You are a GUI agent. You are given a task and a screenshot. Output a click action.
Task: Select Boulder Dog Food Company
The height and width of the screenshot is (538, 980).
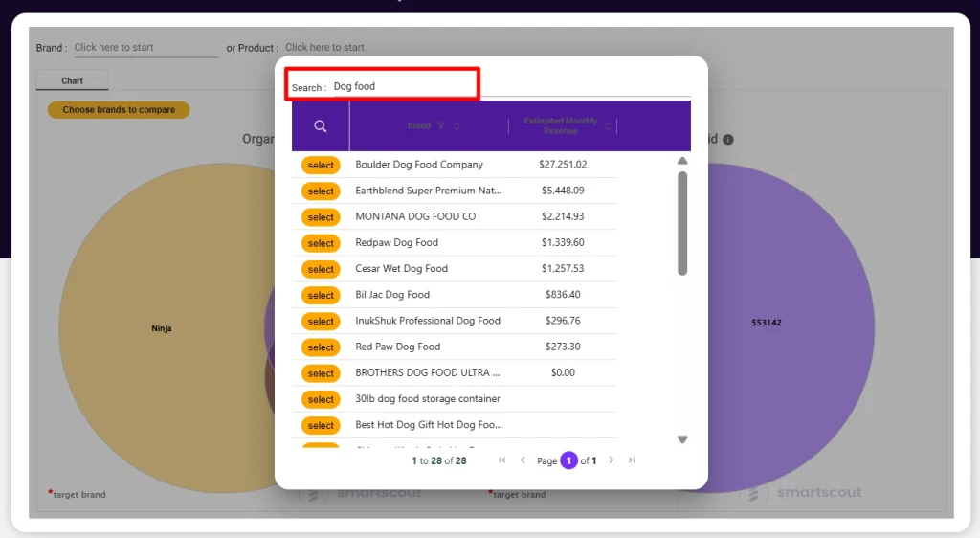pos(321,165)
